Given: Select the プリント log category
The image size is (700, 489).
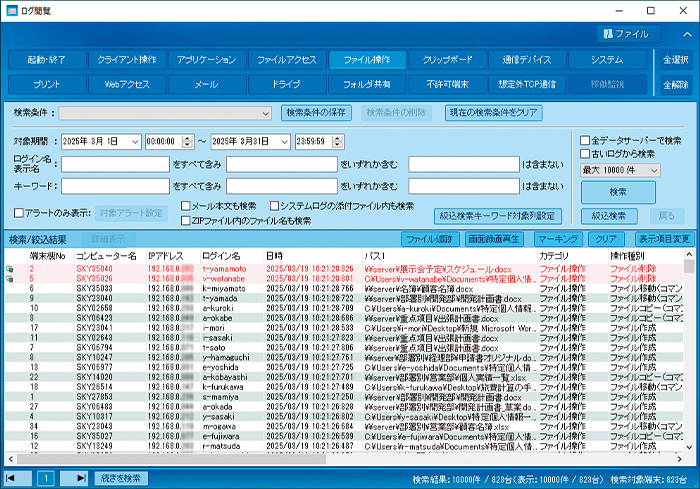Looking at the screenshot, I should point(47,84).
